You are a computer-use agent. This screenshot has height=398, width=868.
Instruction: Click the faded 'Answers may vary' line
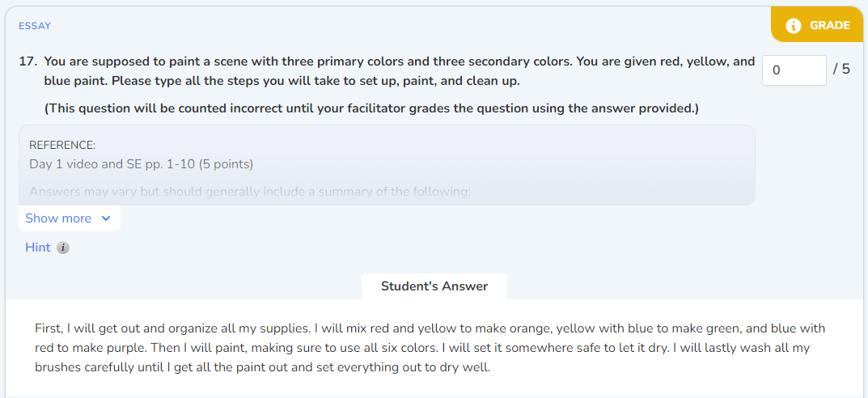pos(250,192)
